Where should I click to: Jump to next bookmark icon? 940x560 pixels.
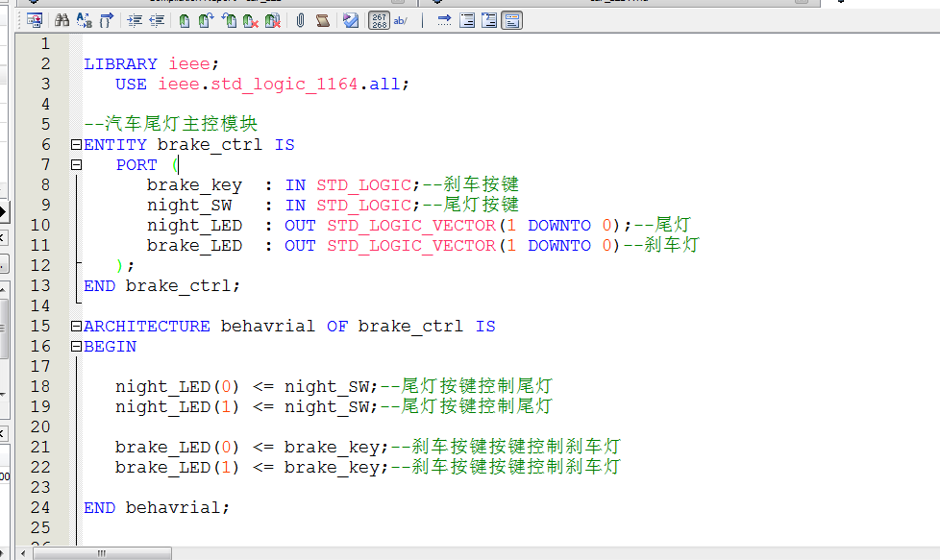(x=207, y=20)
